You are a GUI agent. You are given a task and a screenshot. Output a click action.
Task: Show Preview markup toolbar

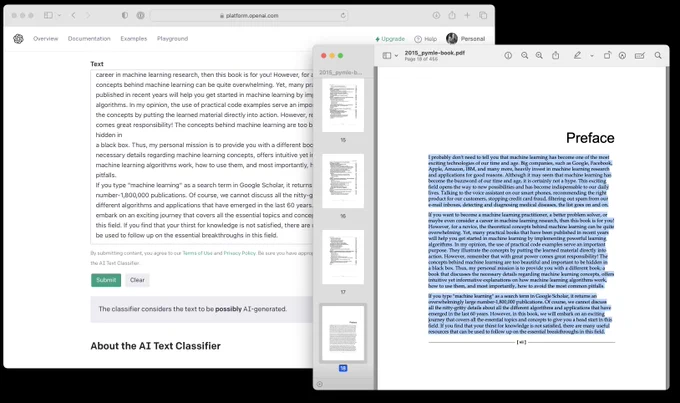[622, 56]
